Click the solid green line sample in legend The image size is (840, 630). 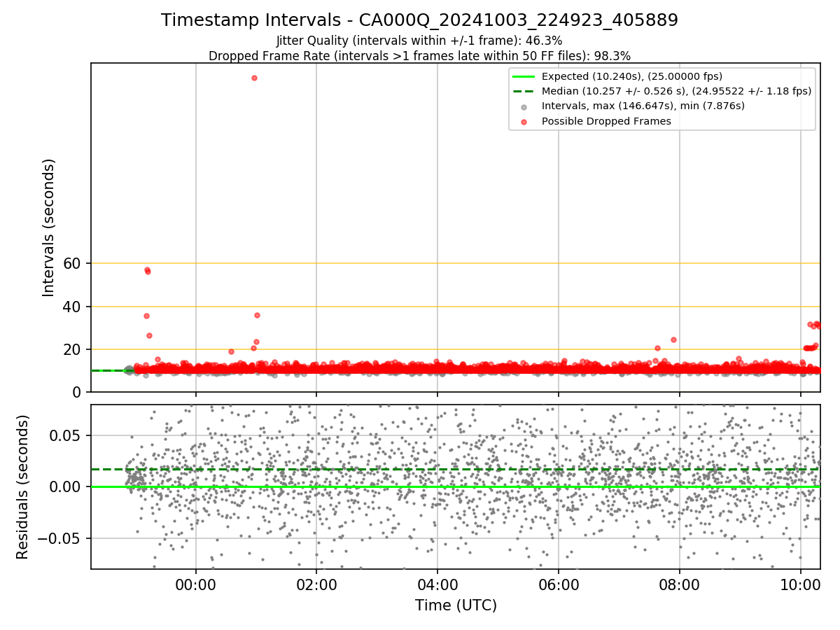tap(524, 76)
